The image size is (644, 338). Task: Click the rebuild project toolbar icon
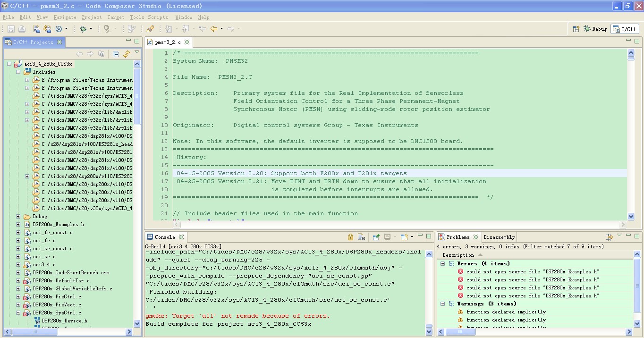click(x=47, y=29)
